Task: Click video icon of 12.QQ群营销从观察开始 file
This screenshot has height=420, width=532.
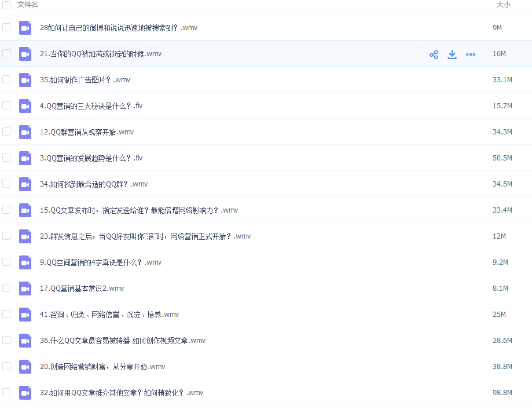Action: (25, 132)
